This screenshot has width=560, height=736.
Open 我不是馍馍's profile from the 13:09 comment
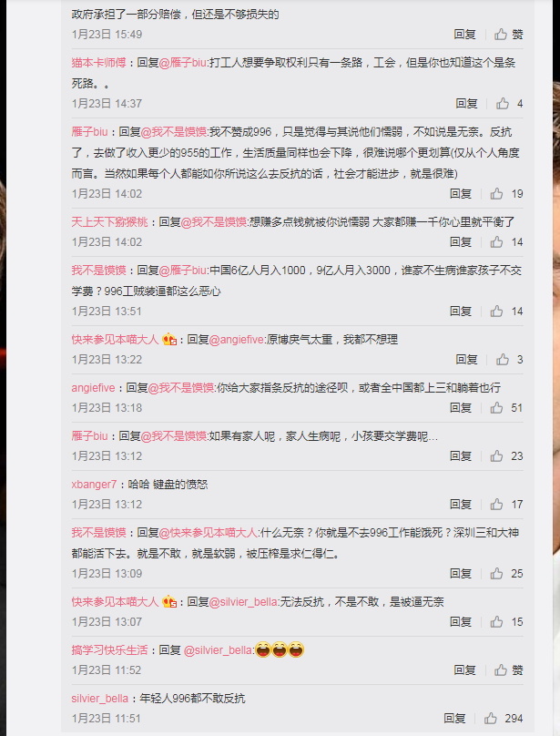pos(98,533)
